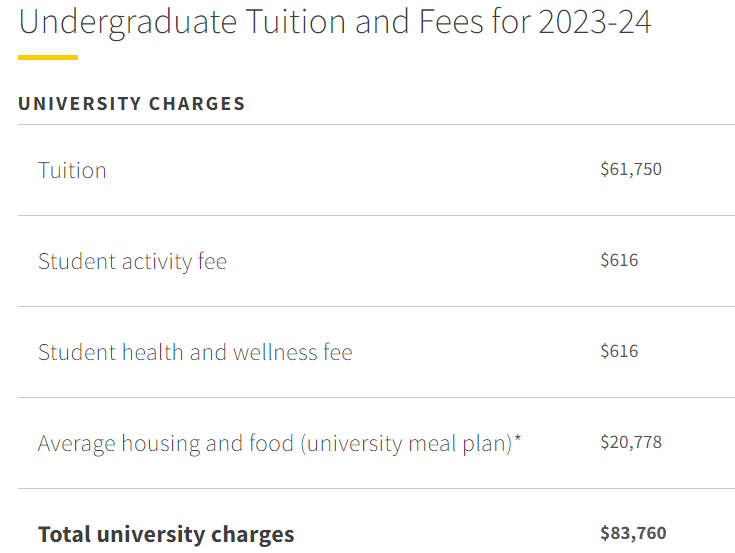Image resolution: width=735 pixels, height=553 pixels.
Task: Click the asterisk after meal plan text
Action: tap(518, 439)
